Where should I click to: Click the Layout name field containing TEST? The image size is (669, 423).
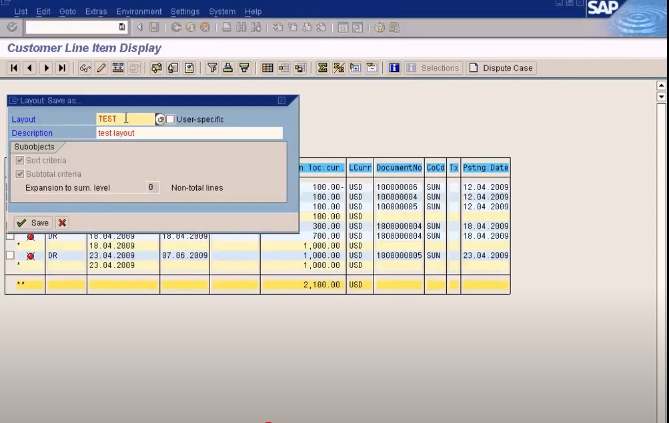[x=125, y=119]
